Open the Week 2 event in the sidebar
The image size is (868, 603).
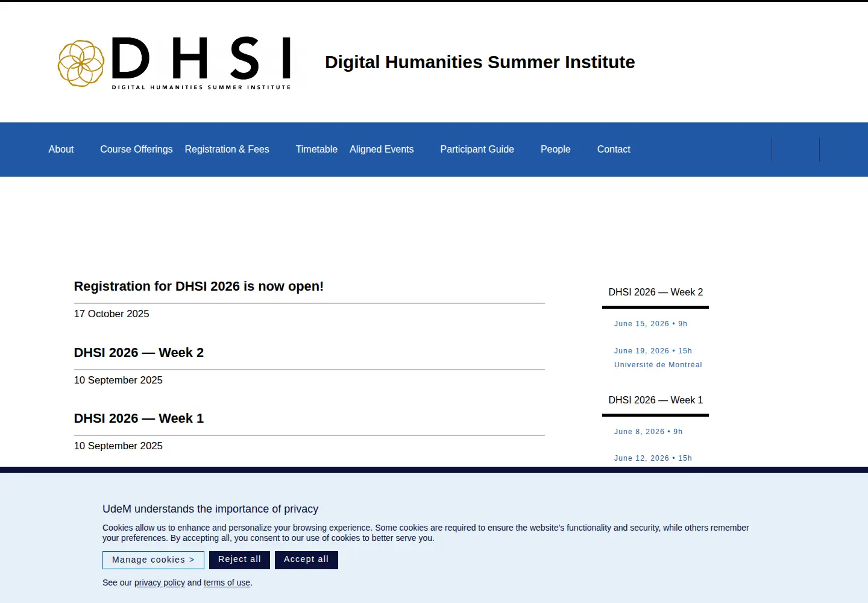pyautogui.click(x=656, y=292)
